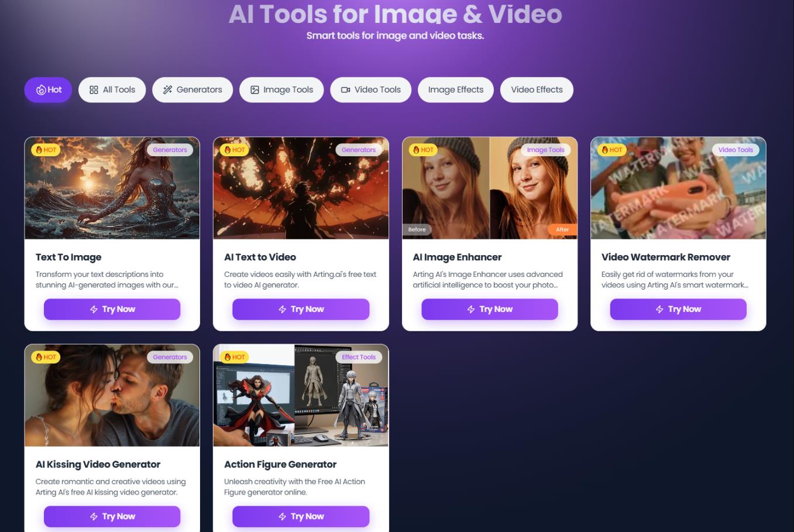This screenshot has width=794, height=532.
Task: Open the Generators filter tab
Action: point(193,90)
